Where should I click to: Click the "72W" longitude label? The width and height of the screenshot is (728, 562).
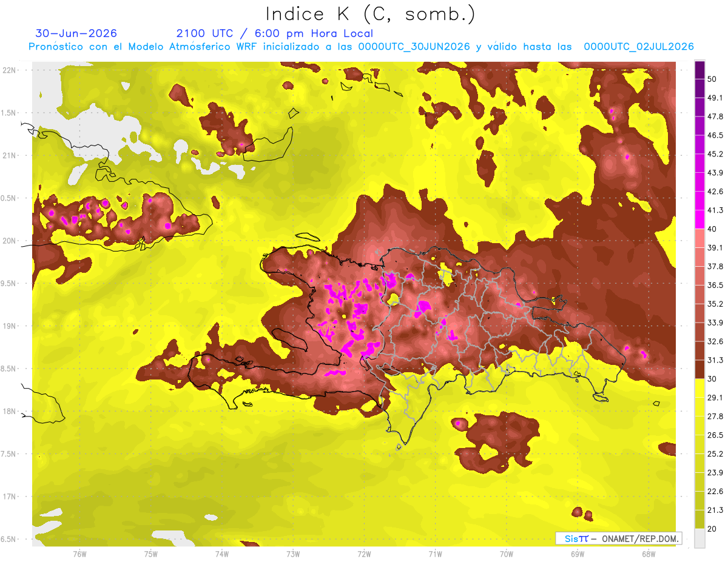coord(364,554)
